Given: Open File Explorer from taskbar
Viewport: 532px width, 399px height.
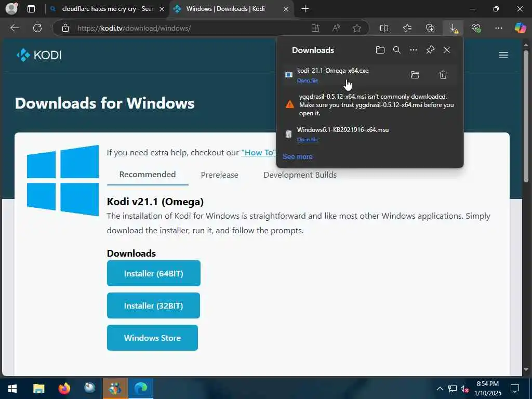Looking at the screenshot, I should pyautogui.click(x=38, y=389).
